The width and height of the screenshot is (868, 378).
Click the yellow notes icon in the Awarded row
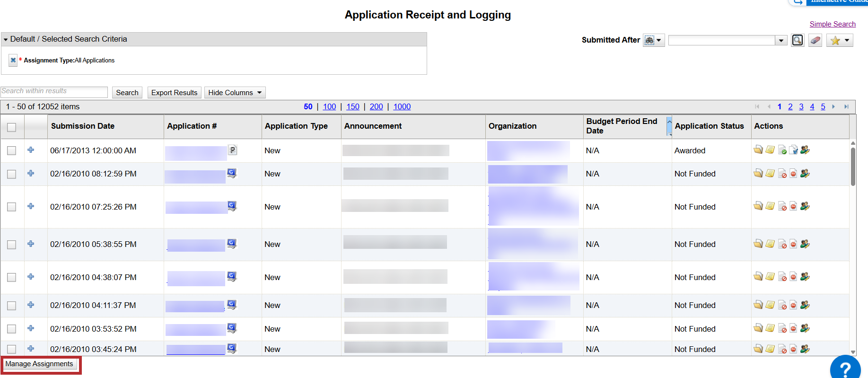click(770, 150)
